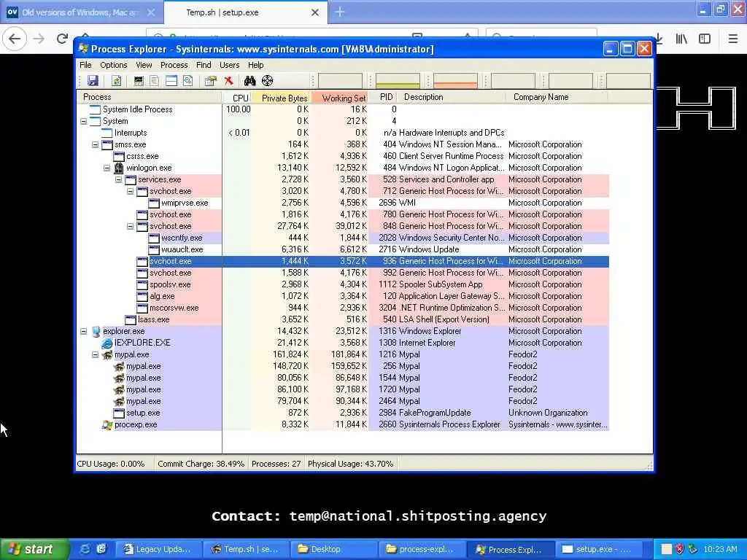Open the Options menu
The width and height of the screenshot is (747, 560).
click(x=113, y=65)
